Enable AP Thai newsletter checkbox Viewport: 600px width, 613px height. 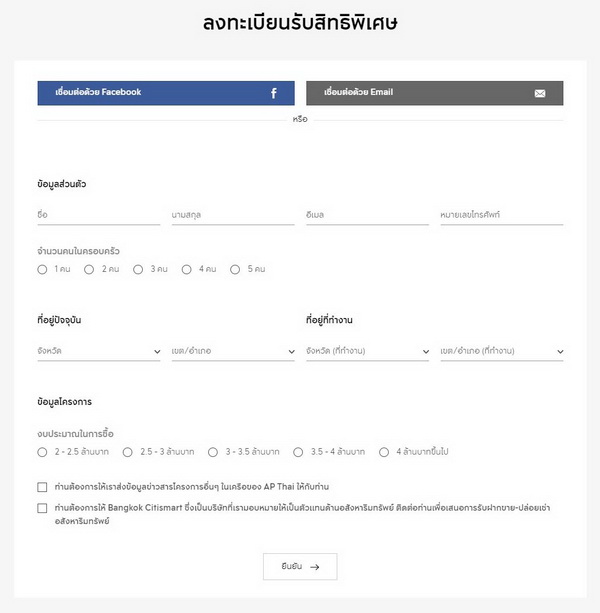(x=42, y=487)
